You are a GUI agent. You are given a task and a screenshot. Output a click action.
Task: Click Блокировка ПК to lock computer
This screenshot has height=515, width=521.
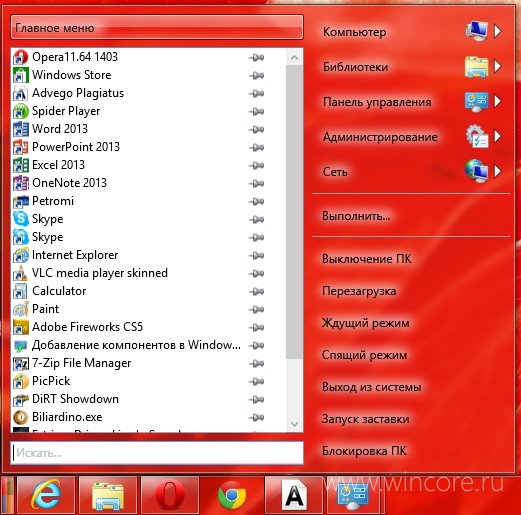364,451
